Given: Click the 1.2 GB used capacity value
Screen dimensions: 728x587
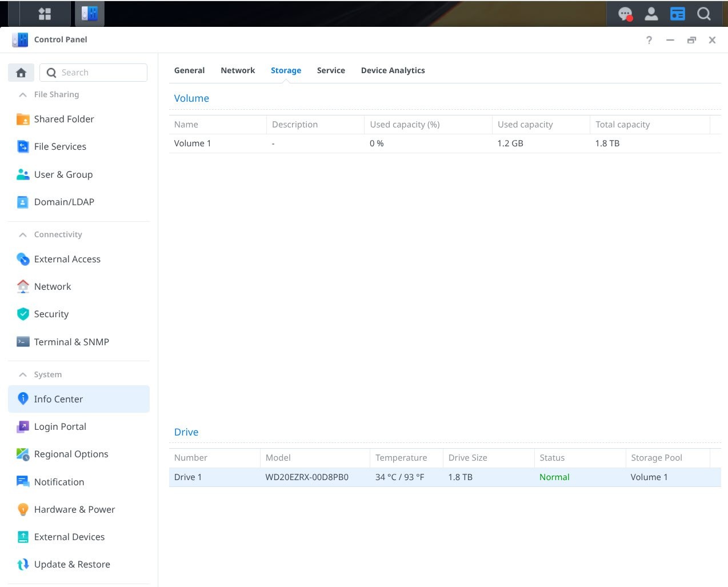Looking at the screenshot, I should click(510, 143).
